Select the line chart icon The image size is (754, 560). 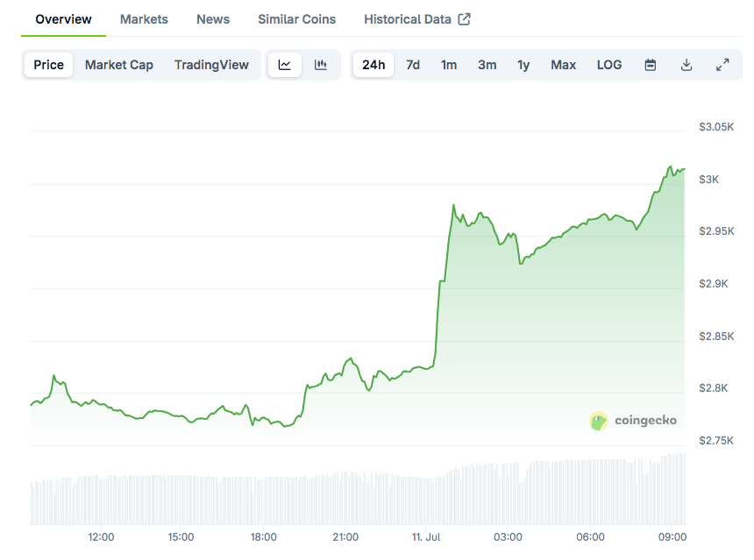[x=285, y=65]
